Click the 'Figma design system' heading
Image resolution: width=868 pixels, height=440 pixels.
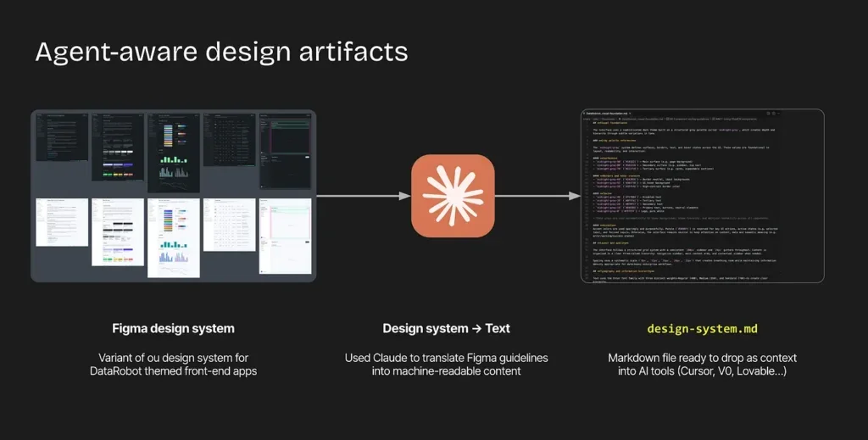coord(174,329)
